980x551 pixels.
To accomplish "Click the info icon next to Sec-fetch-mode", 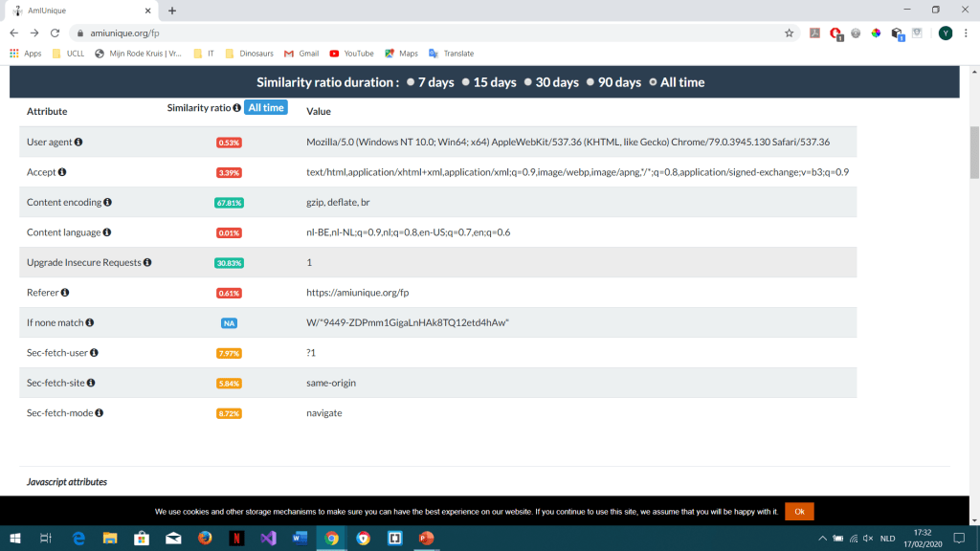I will tap(99, 413).
